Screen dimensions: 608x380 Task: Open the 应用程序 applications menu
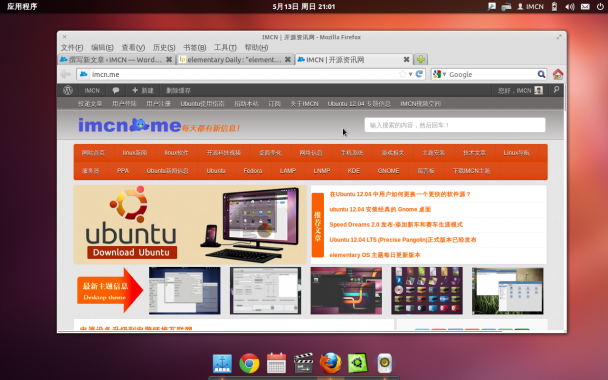(x=22, y=7)
